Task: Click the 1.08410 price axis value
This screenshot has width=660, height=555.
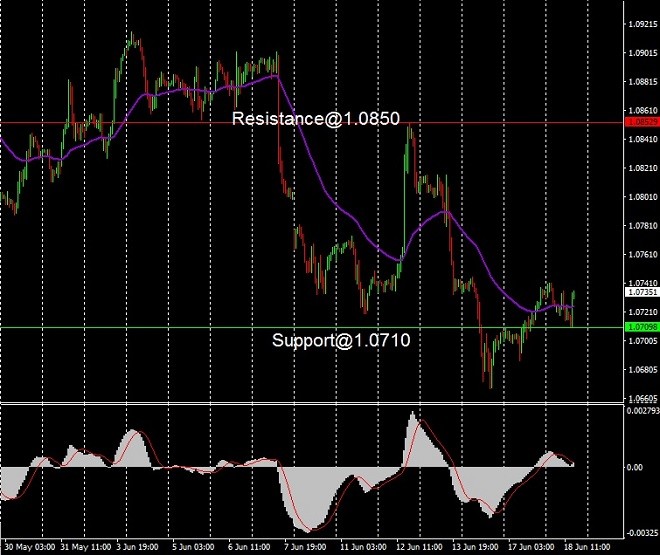Action: tap(643, 139)
